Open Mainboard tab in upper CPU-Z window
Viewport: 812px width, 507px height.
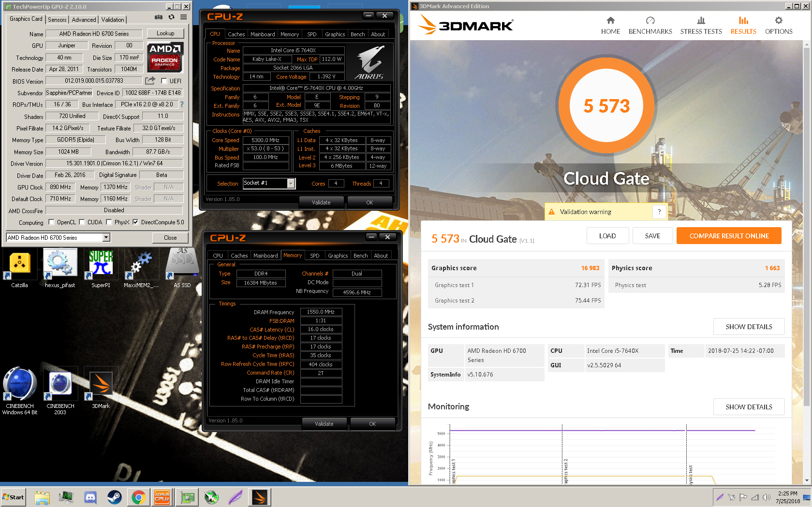point(263,34)
